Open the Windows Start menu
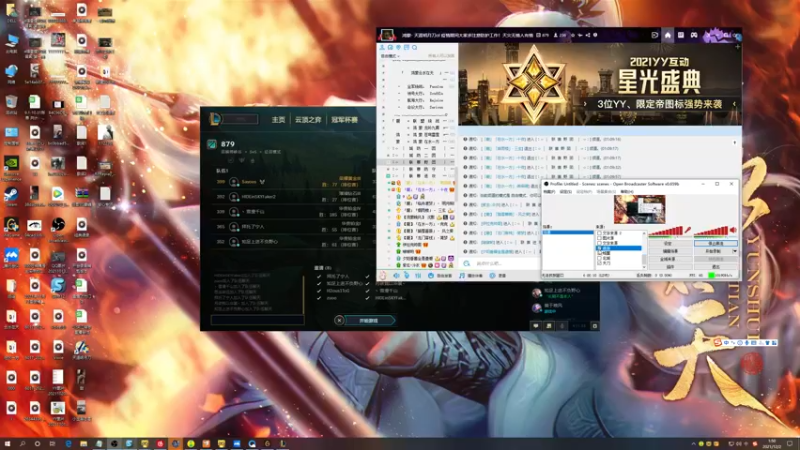The width and height of the screenshot is (800, 450). tap(7, 444)
